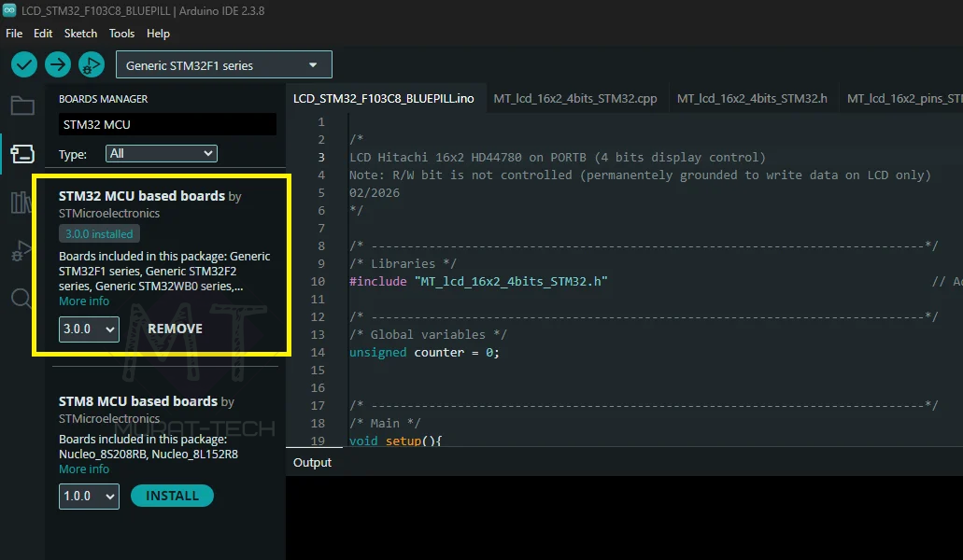
Task: Click the #include line in code editor
Action: tap(478, 282)
